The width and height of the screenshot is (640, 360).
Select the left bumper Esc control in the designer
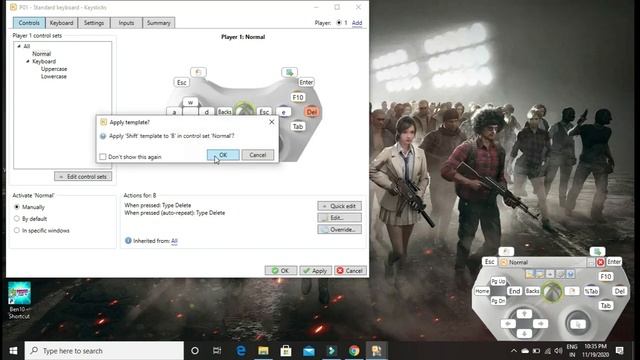182,82
